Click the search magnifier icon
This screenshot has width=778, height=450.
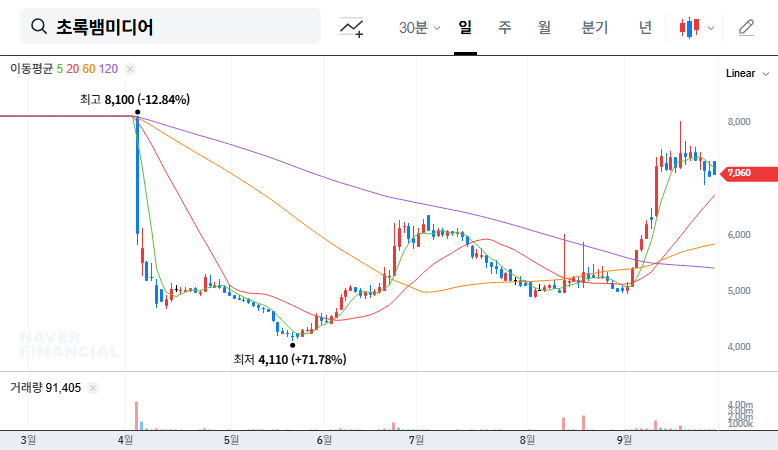point(39,26)
